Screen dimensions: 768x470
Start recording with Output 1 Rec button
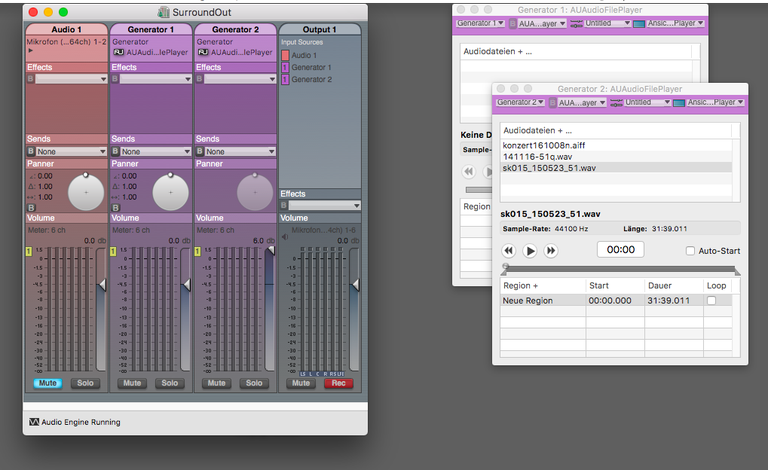tap(338, 383)
